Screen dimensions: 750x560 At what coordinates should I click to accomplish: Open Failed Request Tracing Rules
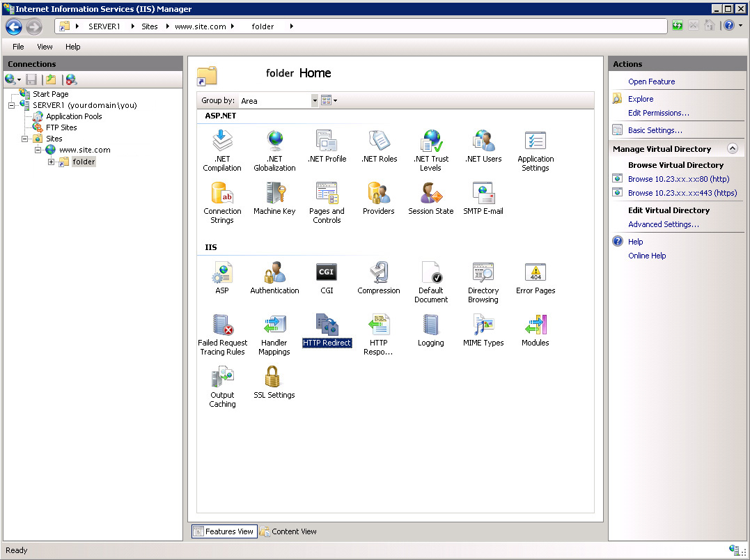[x=222, y=334]
